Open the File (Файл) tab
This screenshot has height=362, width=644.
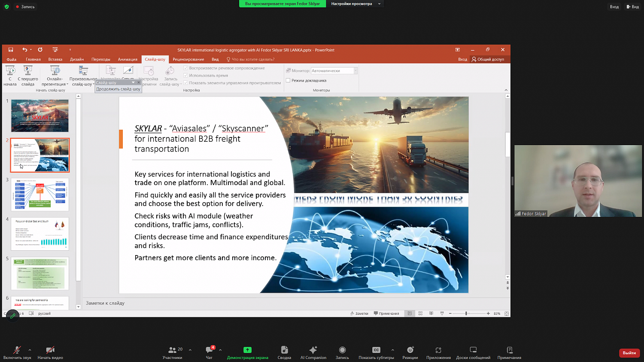click(12, 59)
